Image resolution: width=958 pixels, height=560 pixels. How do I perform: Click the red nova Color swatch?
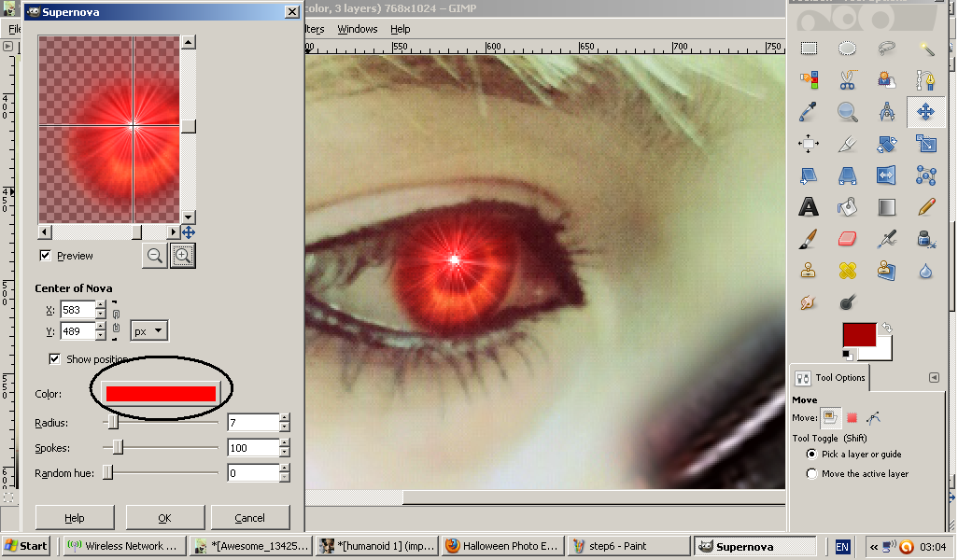click(x=161, y=393)
